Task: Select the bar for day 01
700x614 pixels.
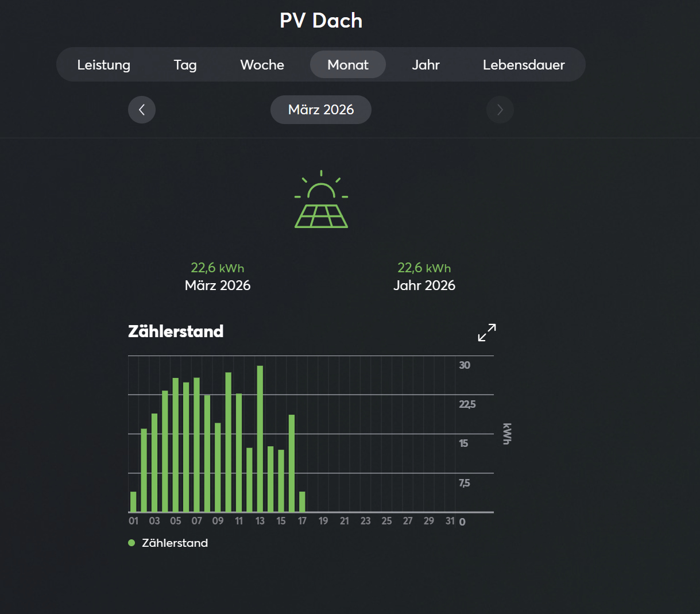Action: [x=133, y=502]
